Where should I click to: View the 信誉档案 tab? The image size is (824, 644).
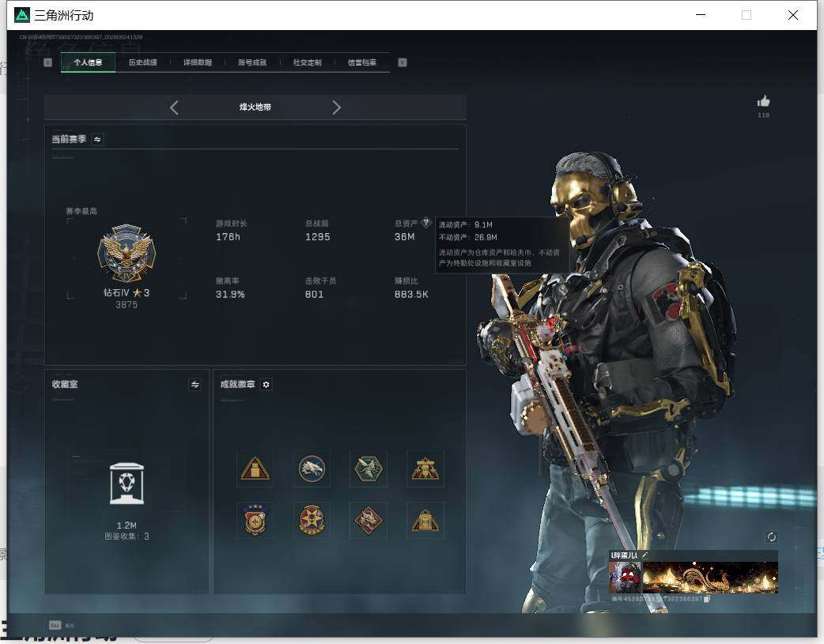(x=362, y=62)
